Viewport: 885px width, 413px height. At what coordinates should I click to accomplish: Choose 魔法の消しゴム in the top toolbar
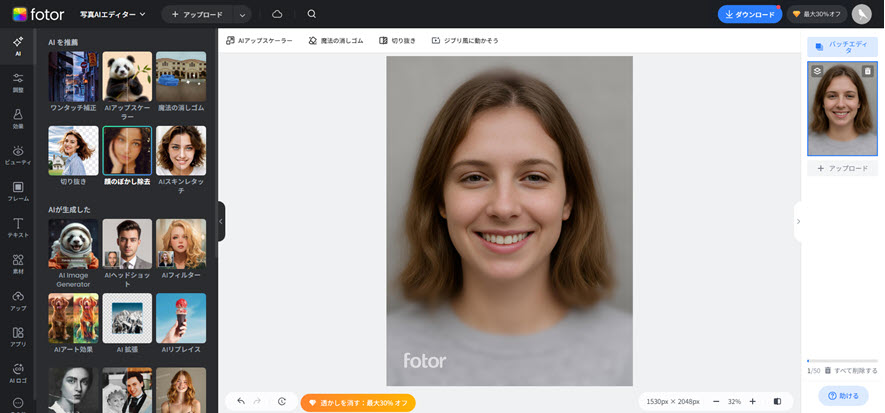coord(335,41)
